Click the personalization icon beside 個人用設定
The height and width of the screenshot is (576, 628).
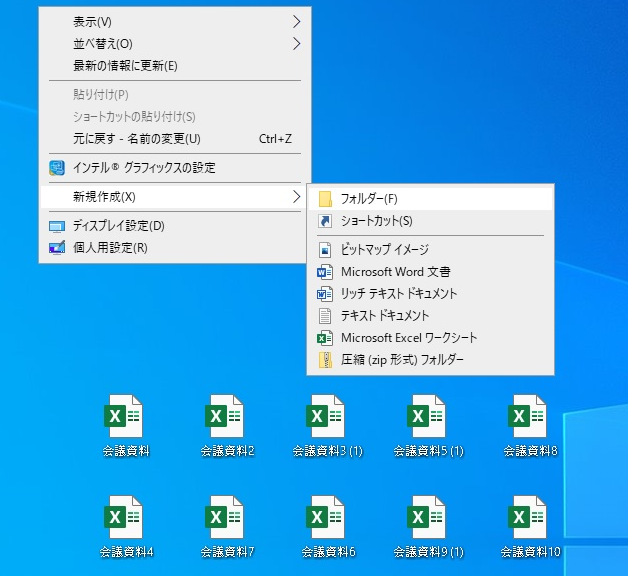coord(57,248)
